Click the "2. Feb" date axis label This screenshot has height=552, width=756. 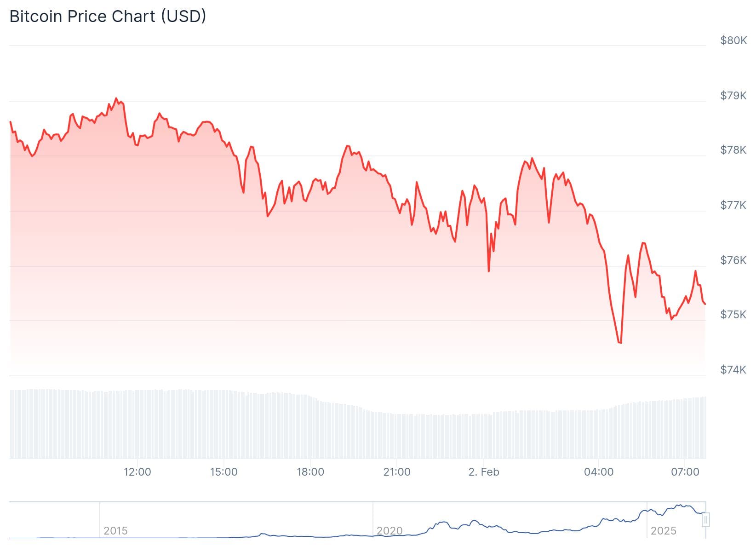(x=483, y=472)
